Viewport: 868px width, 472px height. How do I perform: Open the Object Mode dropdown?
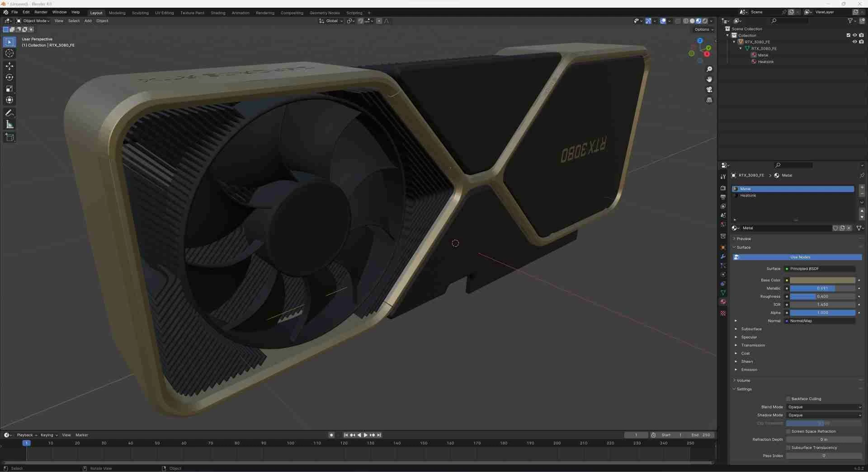(33, 21)
